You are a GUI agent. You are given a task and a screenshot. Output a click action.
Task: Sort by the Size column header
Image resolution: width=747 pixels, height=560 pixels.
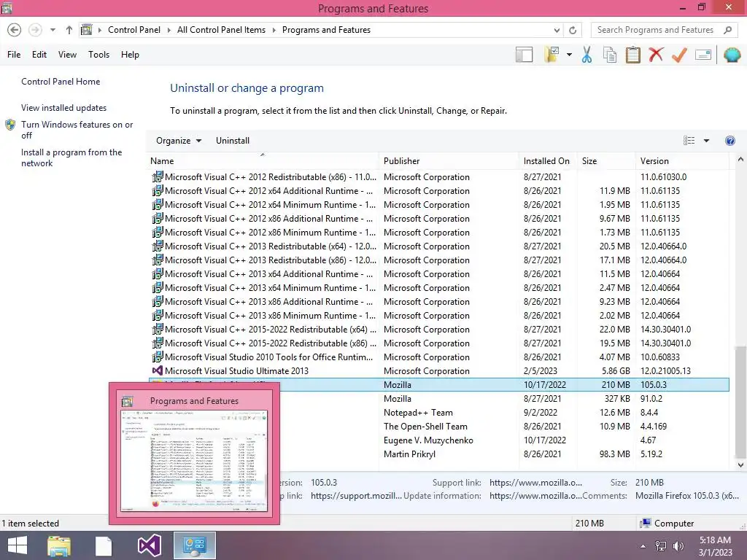(x=606, y=161)
